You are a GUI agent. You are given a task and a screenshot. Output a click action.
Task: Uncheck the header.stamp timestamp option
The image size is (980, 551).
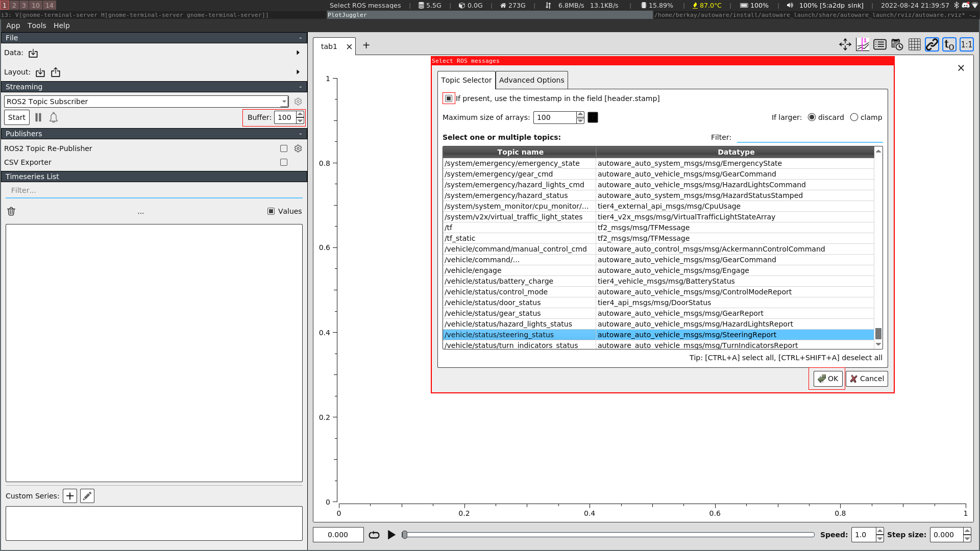pos(448,98)
